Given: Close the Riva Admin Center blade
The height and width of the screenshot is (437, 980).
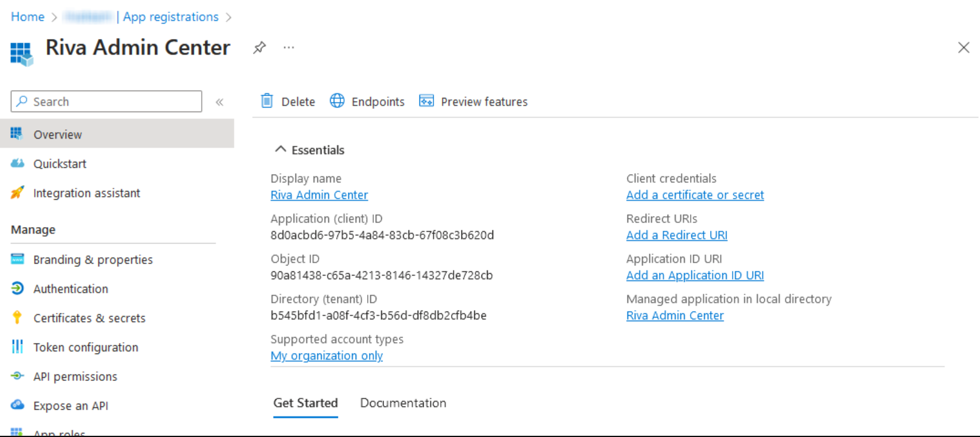Looking at the screenshot, I should (964, 47).
